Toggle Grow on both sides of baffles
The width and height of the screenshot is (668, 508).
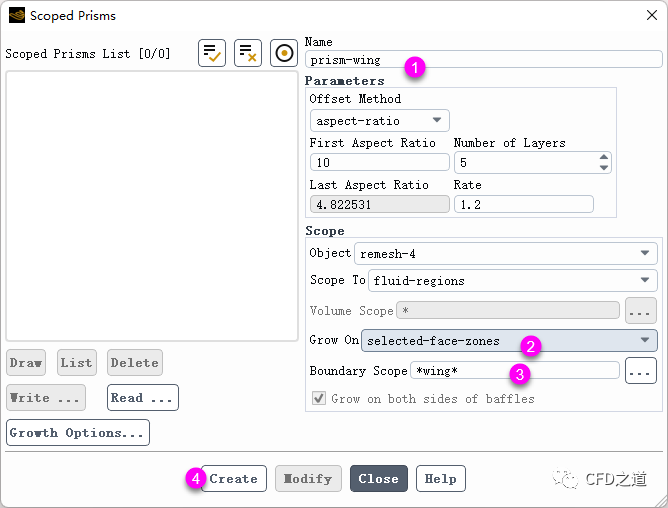pos(319,398)
